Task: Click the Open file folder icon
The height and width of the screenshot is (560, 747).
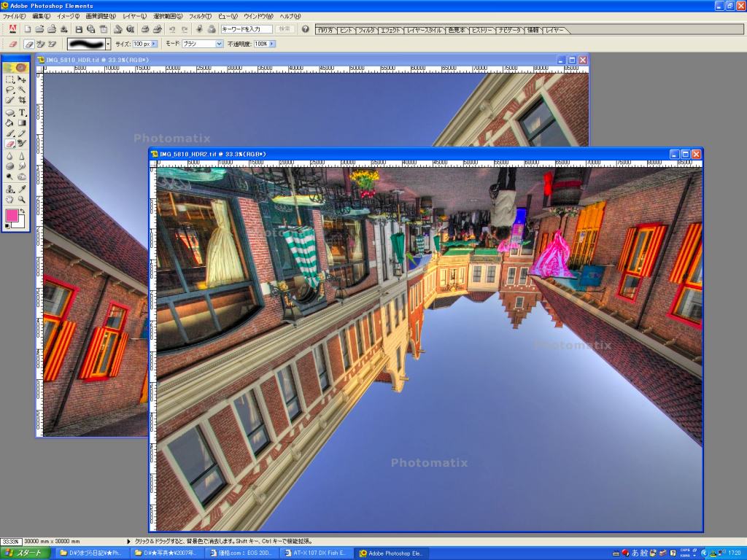Action: (39, 29)
